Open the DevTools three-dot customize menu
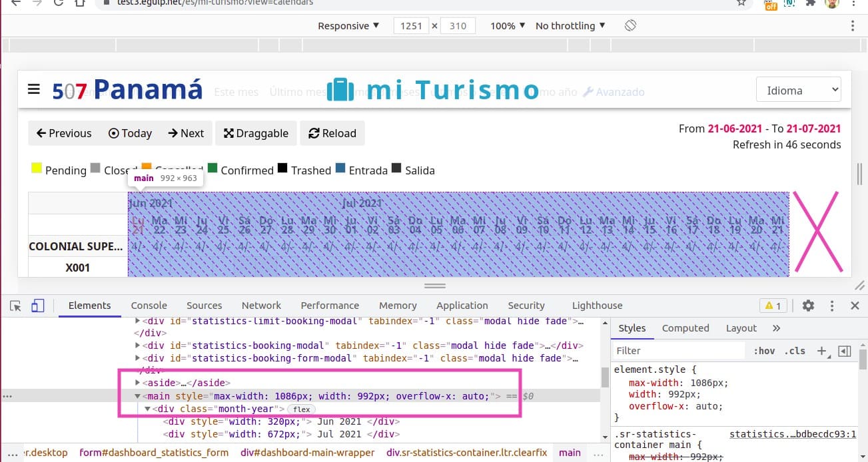Image resolution: width=868 pixels, height=462 pixels. click(x=832, y=306)
